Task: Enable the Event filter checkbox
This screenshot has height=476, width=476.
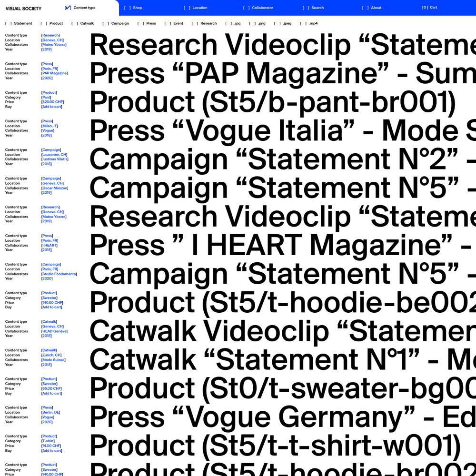Action: [174, 23]
